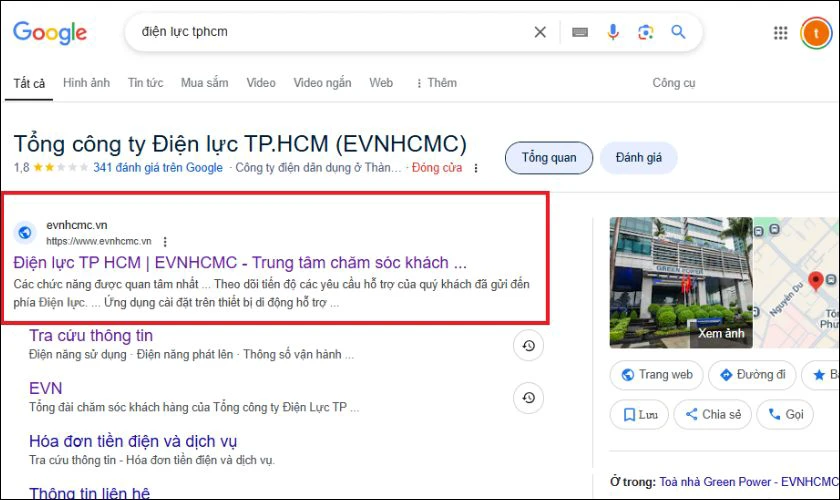Click the Đóng cửa status text
This screenshot has width=840, height=500.
click(x=437, y=168)
